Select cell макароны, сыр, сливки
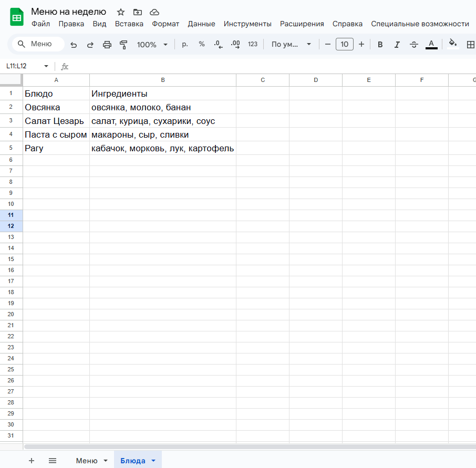Image resolution: width=476 pixels, height=468 pixels. click(x=163, y=134)
